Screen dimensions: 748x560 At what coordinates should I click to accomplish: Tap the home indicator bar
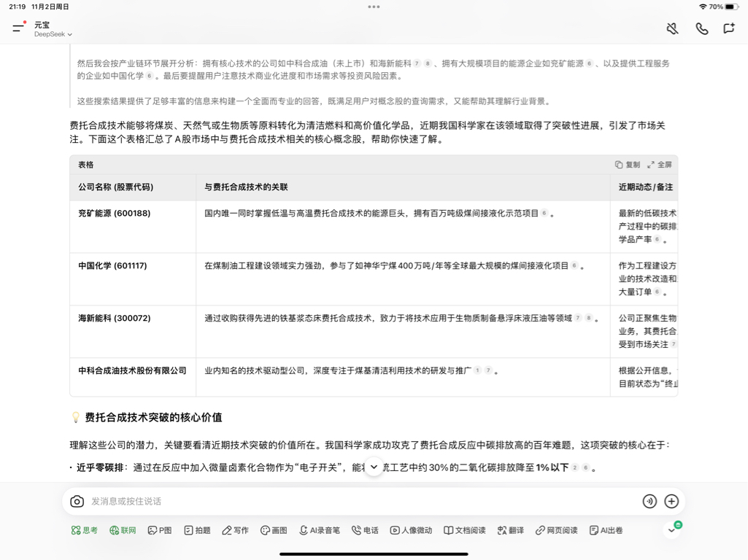coord(374,554)
